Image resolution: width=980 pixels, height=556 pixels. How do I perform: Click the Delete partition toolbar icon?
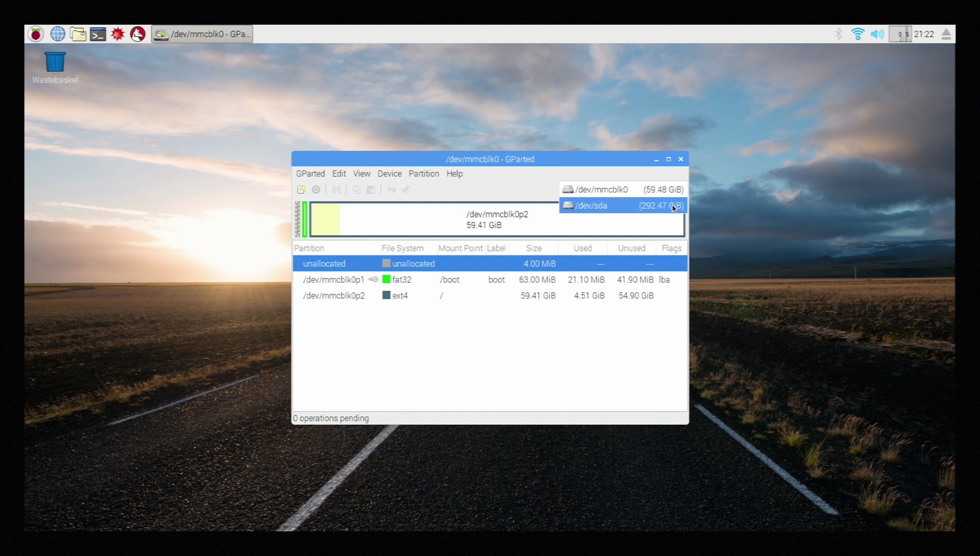tap(316, 190)
